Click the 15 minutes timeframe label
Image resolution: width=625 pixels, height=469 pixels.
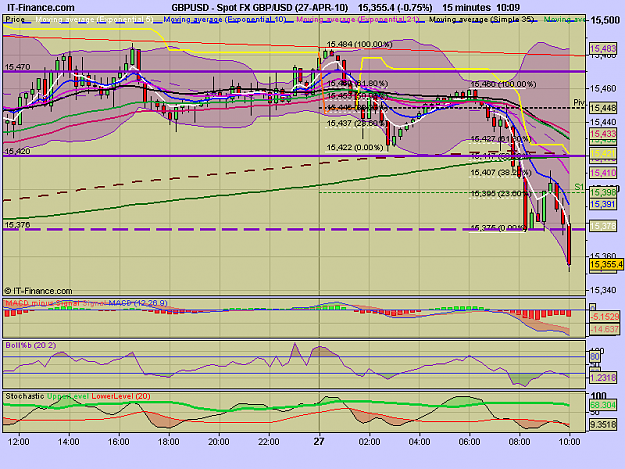466,8
